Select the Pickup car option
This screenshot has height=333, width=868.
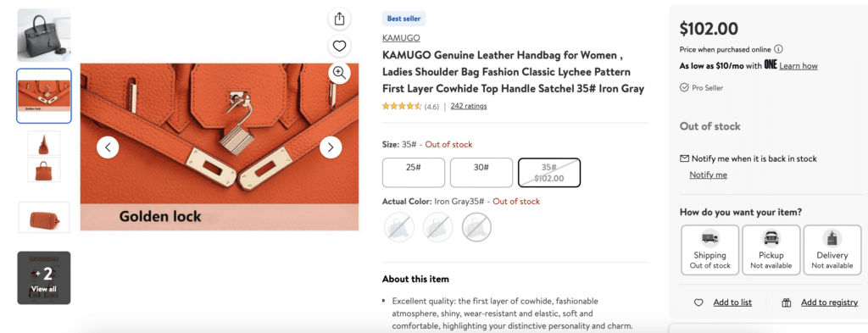(771, 250)
